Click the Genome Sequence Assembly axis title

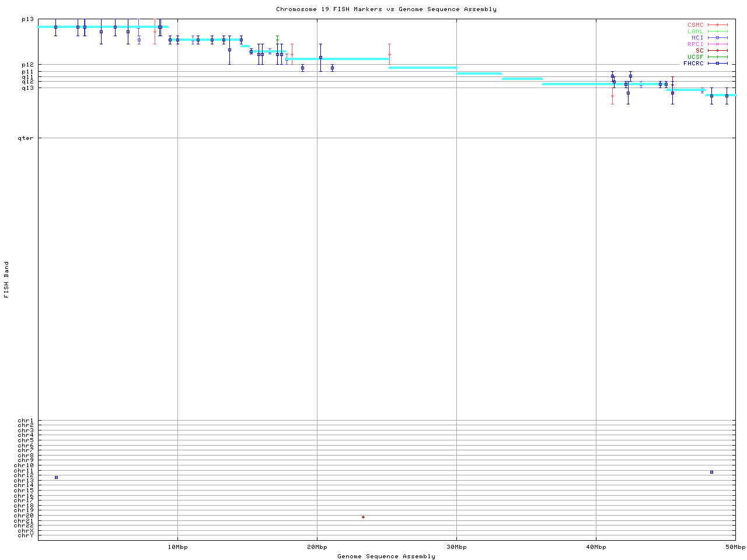[386, 556]
